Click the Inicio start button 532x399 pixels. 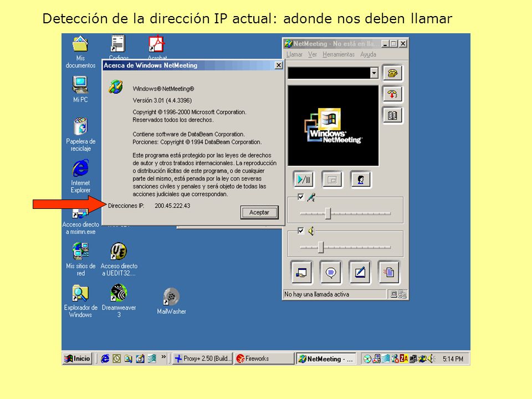click(x=78, y=359)
